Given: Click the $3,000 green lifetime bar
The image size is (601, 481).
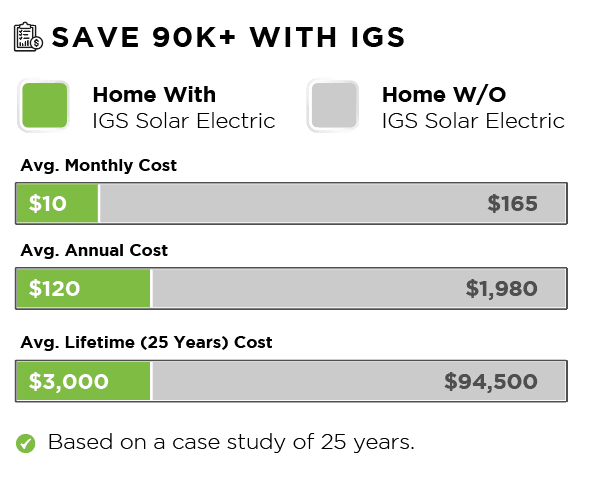Looking at the screenshot, I should 83,381.
